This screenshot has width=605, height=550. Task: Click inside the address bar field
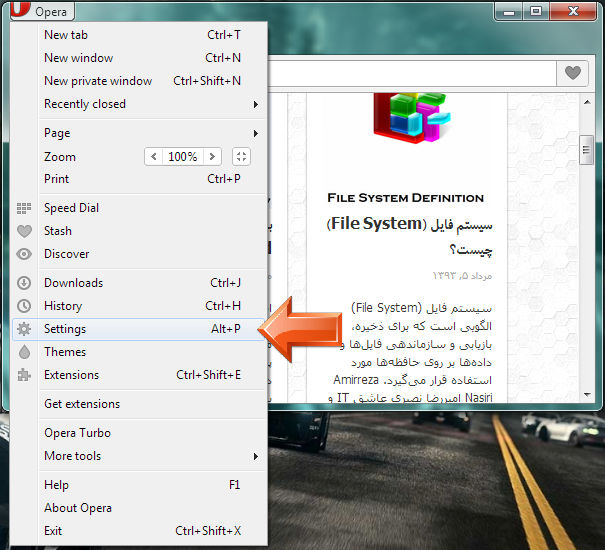pos(412,73)
